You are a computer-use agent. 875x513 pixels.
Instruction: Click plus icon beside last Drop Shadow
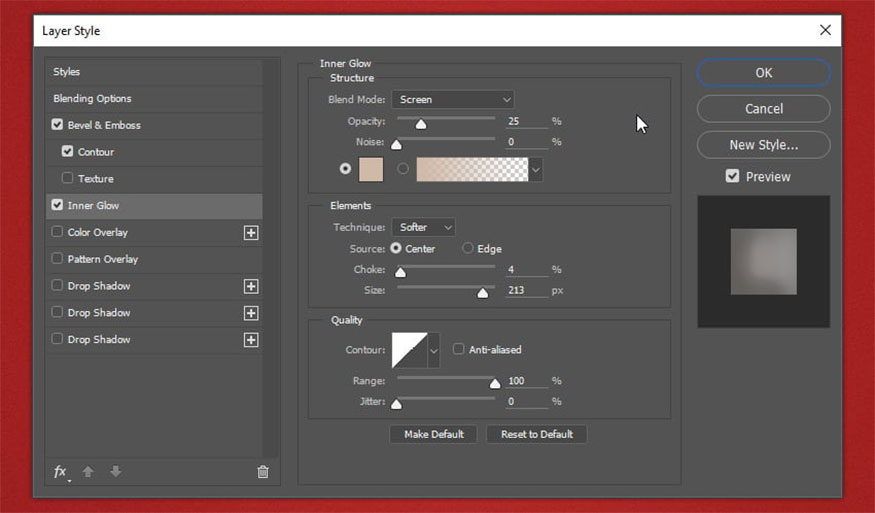click(x=251, y=340)
